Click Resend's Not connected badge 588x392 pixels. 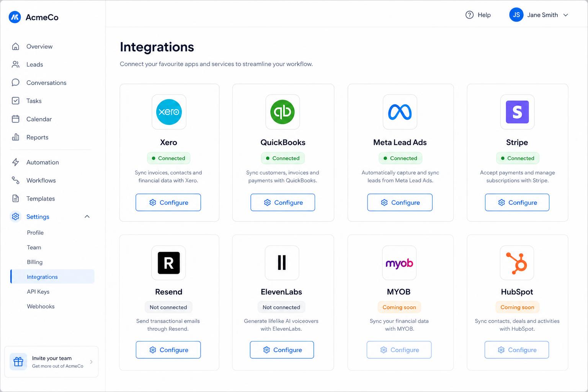click(x=168, y=307)
